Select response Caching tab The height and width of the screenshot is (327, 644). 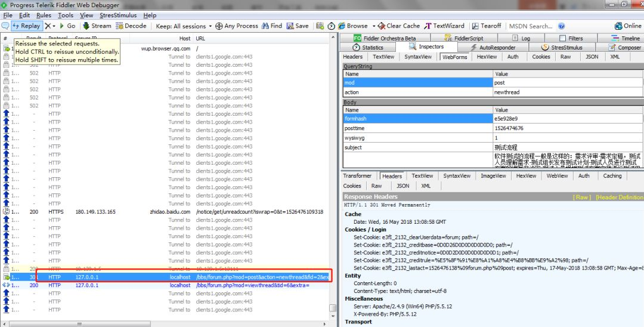pos(612,176)
